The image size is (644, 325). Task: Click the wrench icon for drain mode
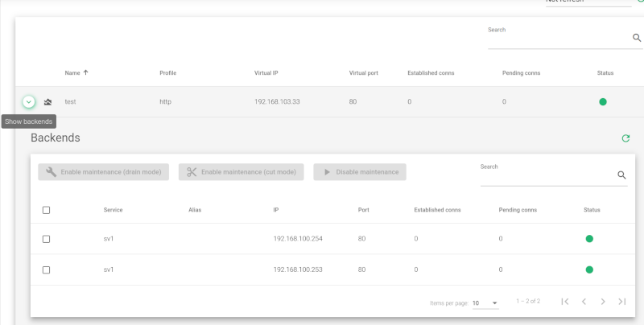coord(52,172)
